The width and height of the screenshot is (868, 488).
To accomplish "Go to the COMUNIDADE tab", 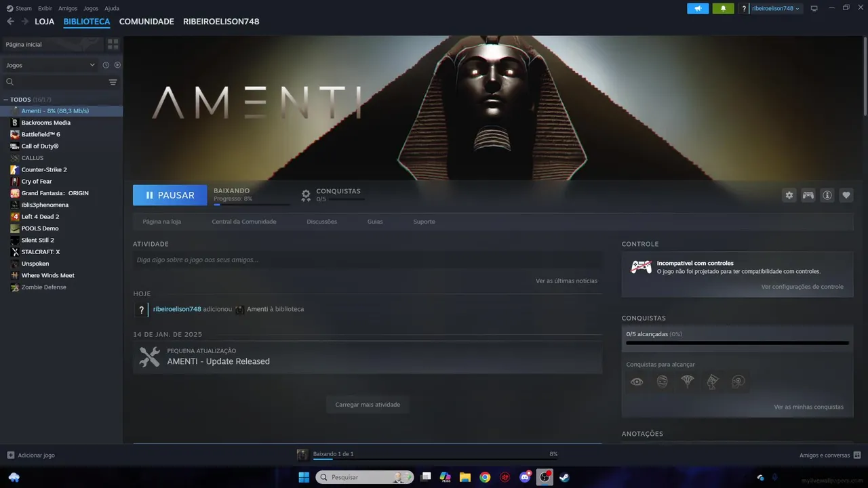I will coord(146,22).
